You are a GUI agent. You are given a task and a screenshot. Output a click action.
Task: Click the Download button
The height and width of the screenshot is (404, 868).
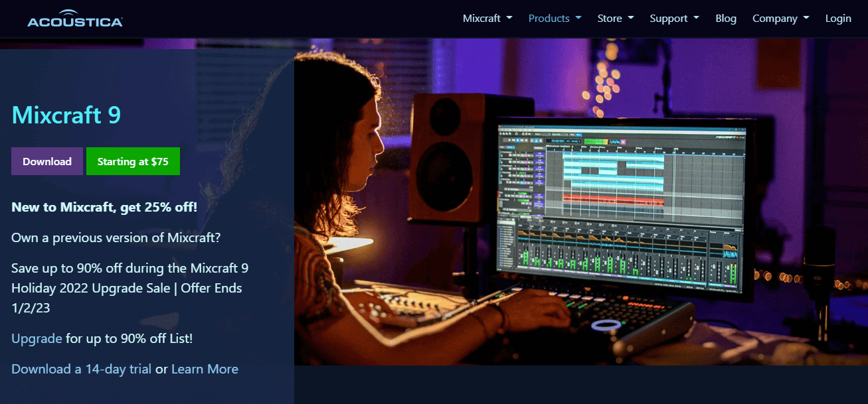46,161
